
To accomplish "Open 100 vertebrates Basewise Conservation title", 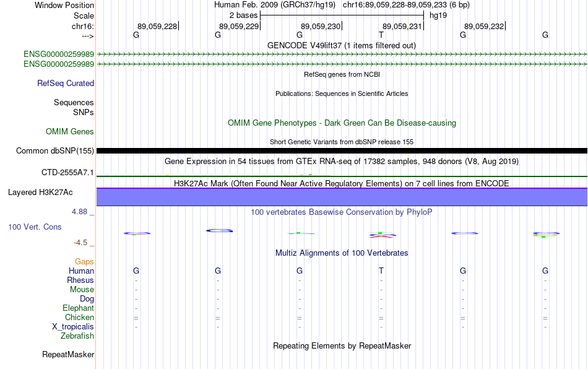I will click(342, 212).
